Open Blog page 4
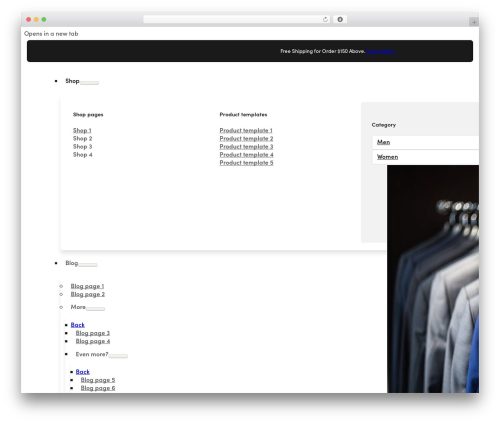 tap(93, 341)
